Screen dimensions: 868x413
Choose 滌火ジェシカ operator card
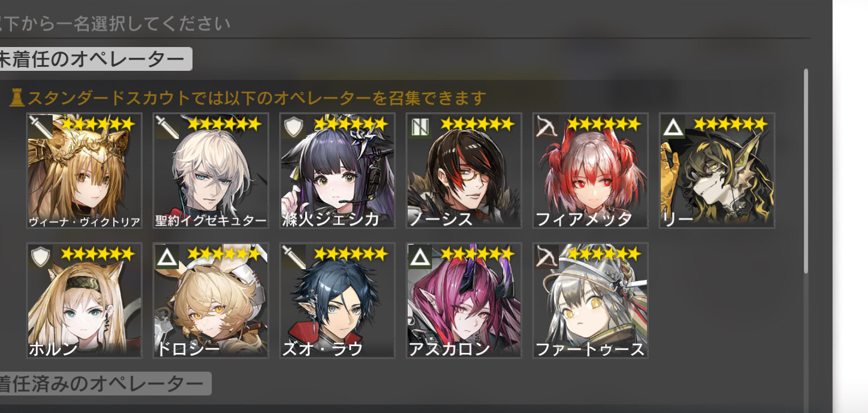tap(337, 171)
